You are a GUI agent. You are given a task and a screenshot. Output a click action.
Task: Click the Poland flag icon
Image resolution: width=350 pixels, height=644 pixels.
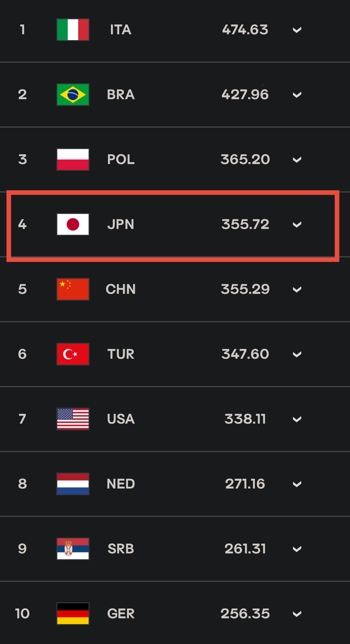pos(73,159)
